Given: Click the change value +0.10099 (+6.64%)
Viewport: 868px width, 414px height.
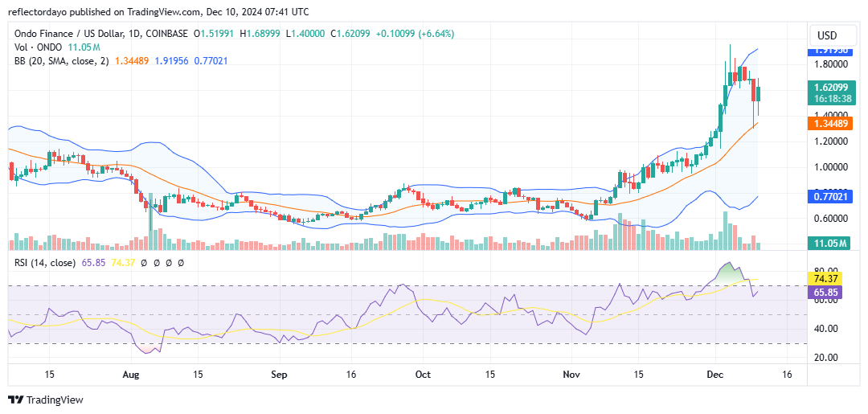Looking at the screenshot, I should point(415,34).
